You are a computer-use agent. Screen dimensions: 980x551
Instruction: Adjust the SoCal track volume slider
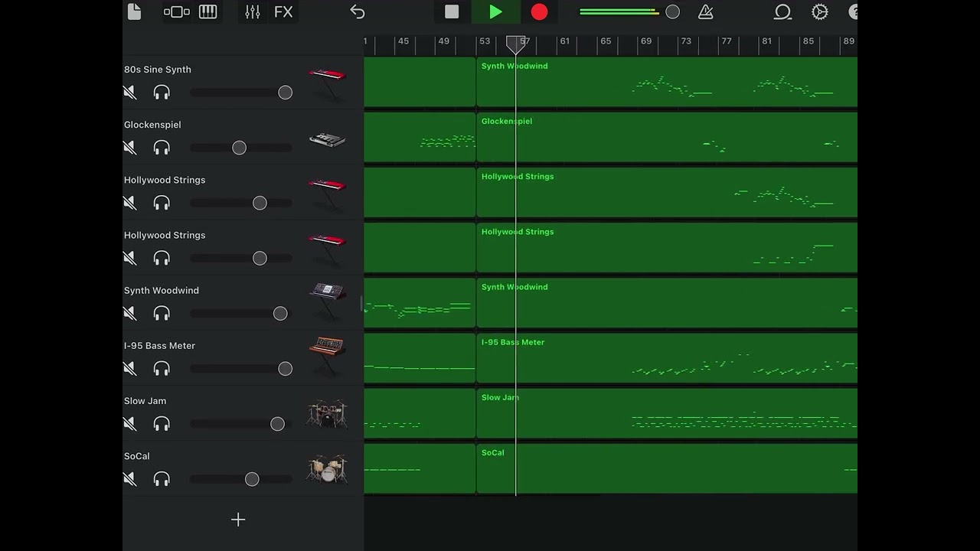[252, 479]
